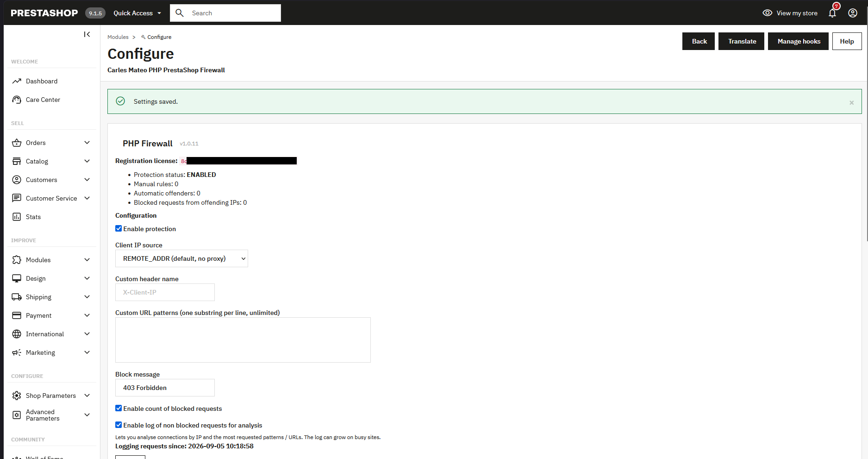
Task: Expand the Advanced Parameters submenu chevron
Action: 87,415
